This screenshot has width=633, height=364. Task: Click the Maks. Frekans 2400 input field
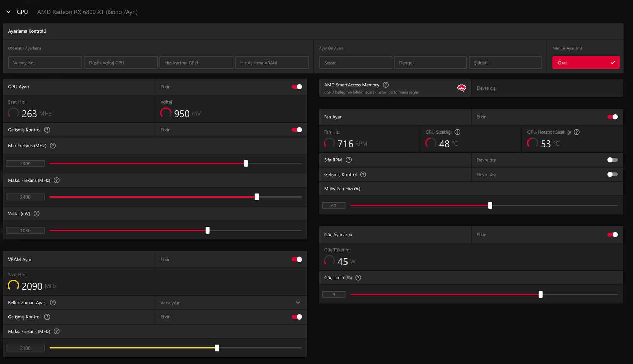pos(25,197)
